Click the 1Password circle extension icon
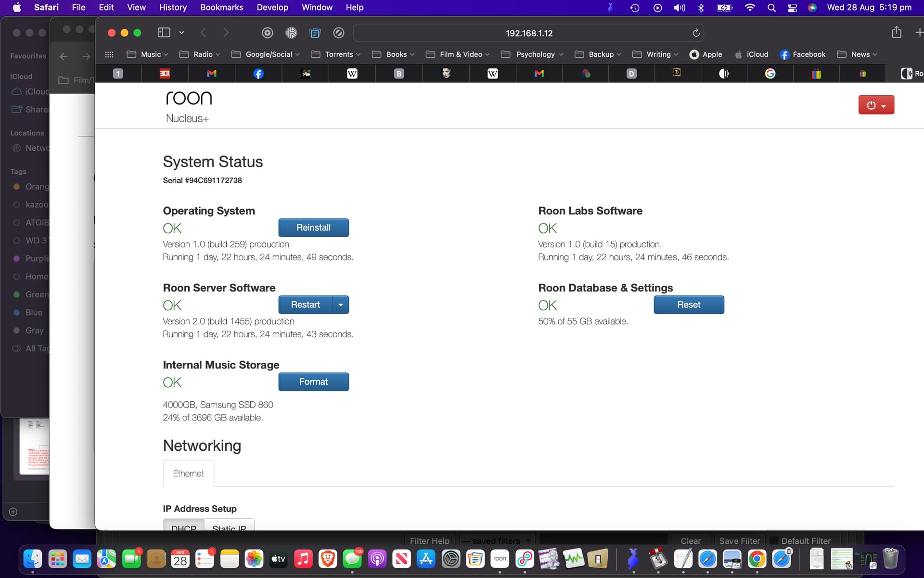 [x=267, y=33]
